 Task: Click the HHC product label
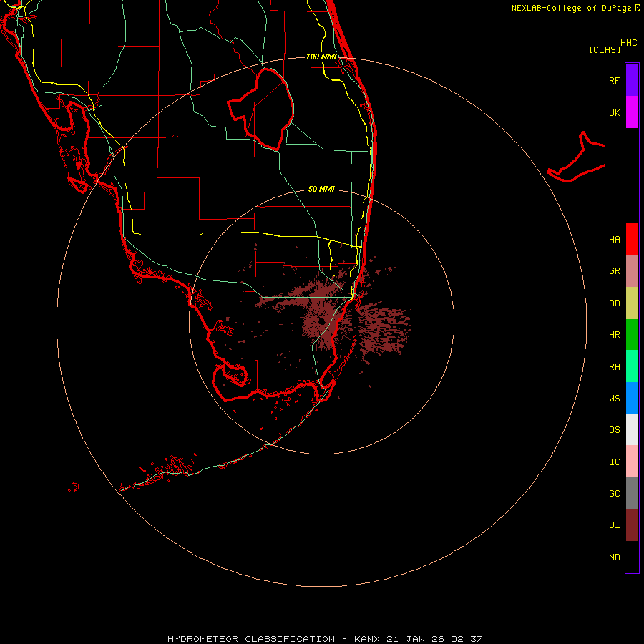[628, 43]
